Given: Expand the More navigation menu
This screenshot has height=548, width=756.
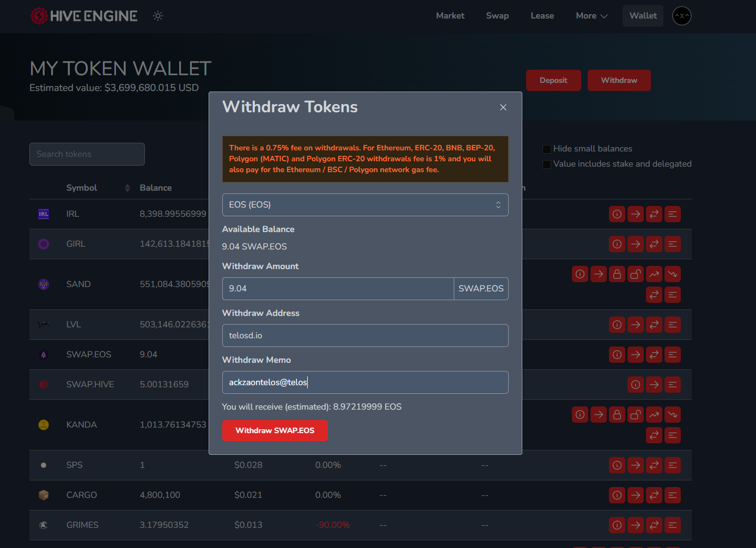Looking at the screenshot, I should (592, 16).
